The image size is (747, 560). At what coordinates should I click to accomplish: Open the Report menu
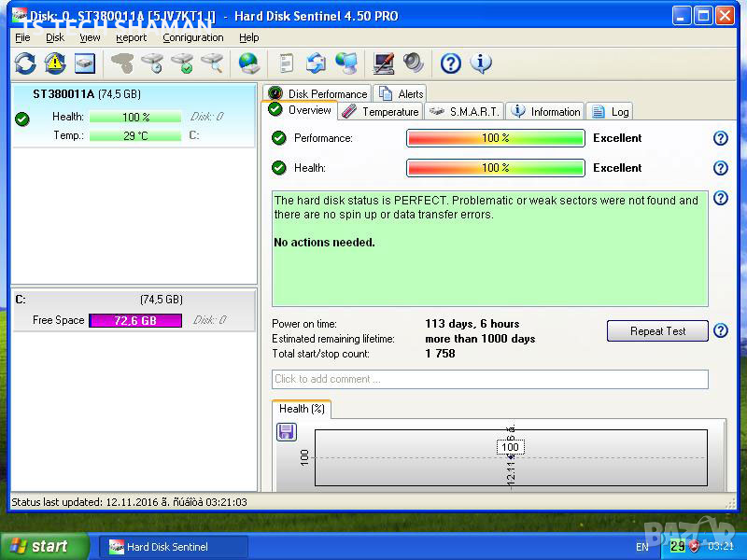[131, 38]
